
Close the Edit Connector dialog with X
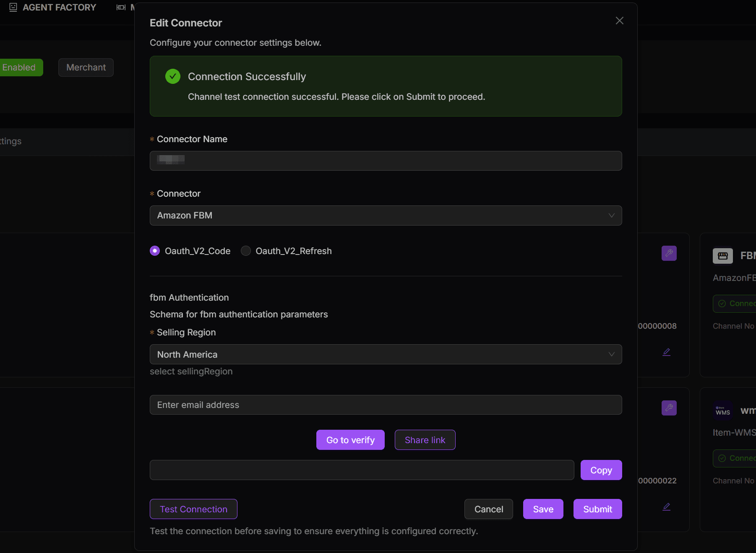619,21
